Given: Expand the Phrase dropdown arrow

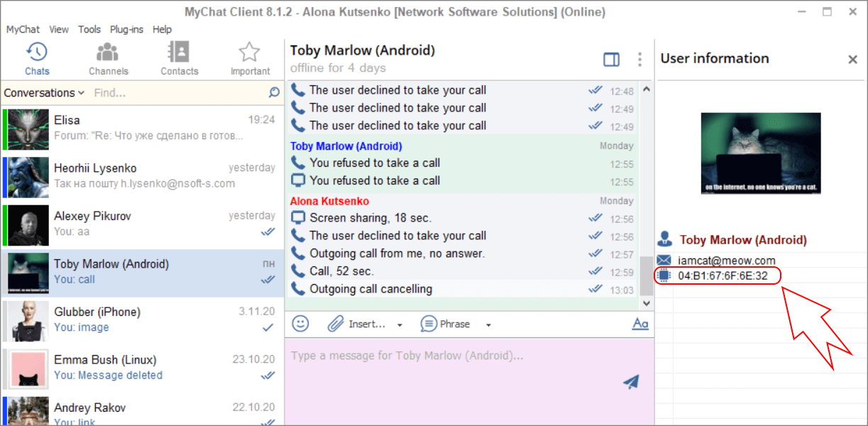Looking at the screenshot, I should [488, 325].
